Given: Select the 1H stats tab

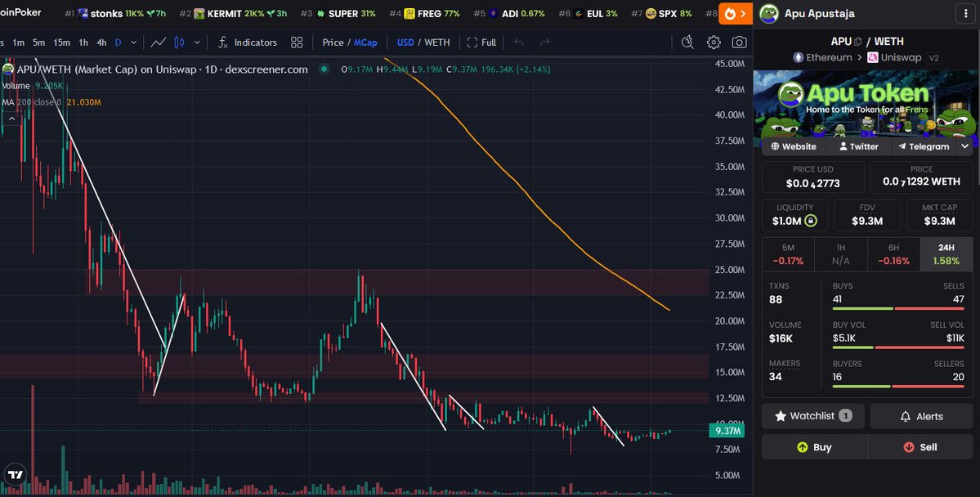Looking at the screenshot, I should click(x=840, y=254).
